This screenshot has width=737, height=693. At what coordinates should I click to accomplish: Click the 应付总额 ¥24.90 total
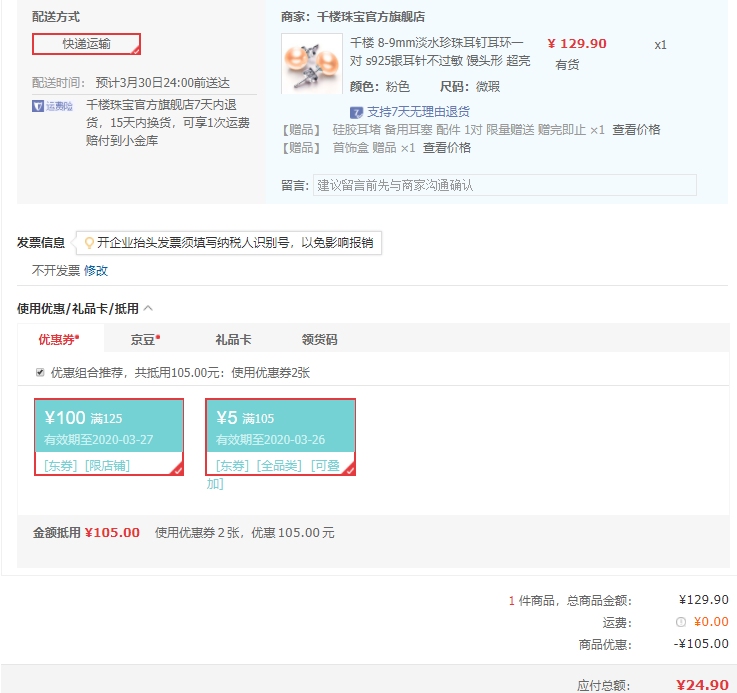click(702, 685)
